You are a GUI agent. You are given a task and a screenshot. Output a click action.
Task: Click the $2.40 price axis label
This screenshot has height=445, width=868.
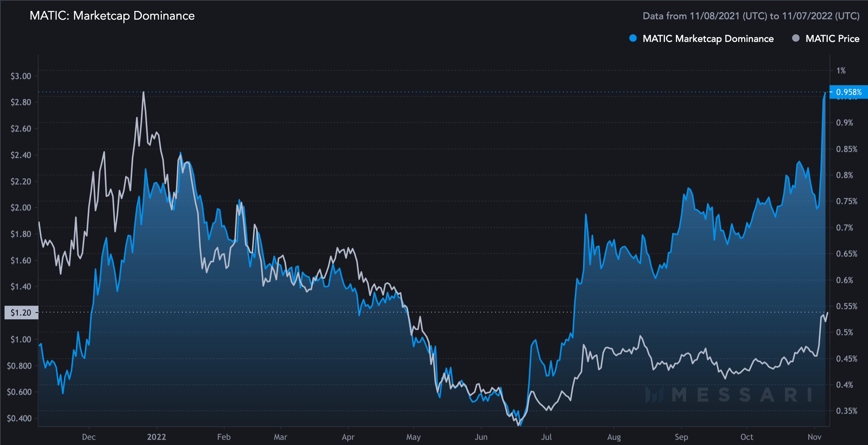[21, 155]
